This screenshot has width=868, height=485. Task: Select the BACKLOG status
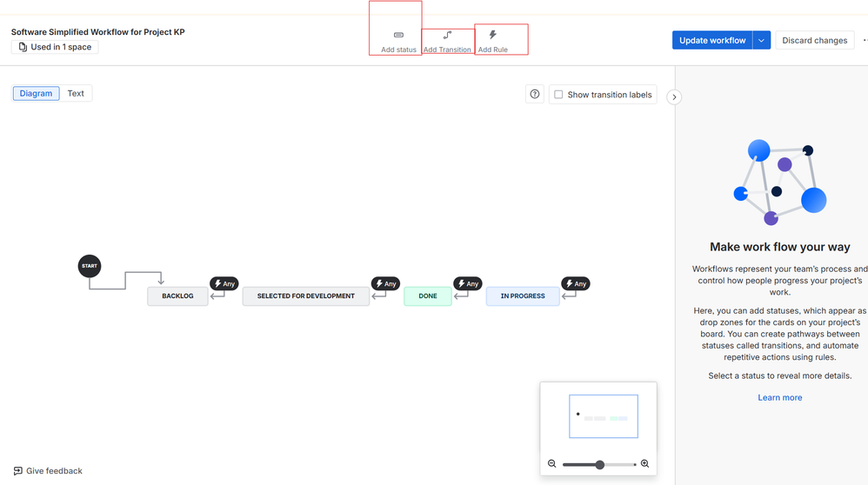click(x=177, y=296)
